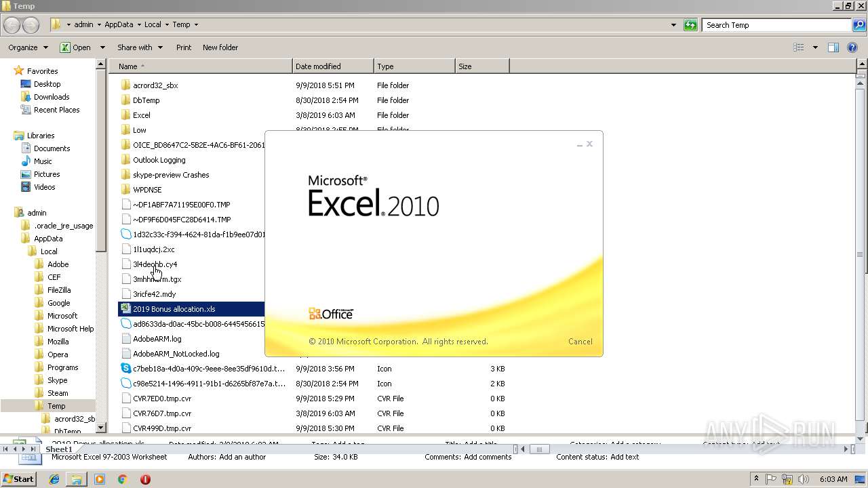
Task: Open Opera browser from the taskbar
Action: pyautogui.click(x=145, y=479)
